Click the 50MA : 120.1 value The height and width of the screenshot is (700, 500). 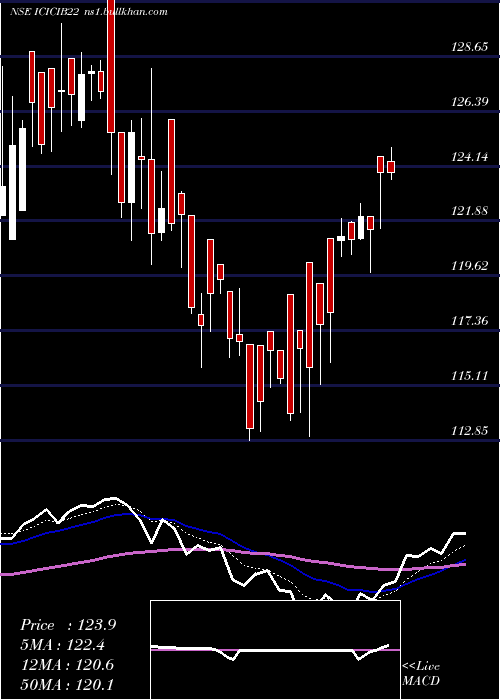pos(67,684)
